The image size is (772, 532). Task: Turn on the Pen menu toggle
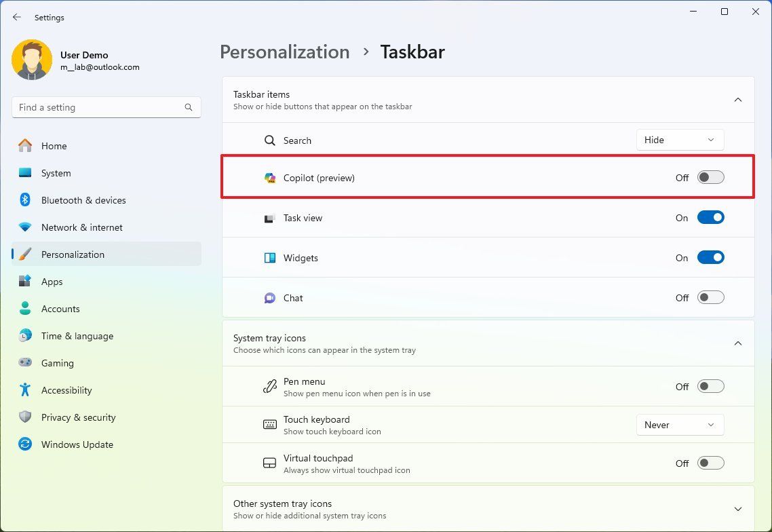coord(710,385)
